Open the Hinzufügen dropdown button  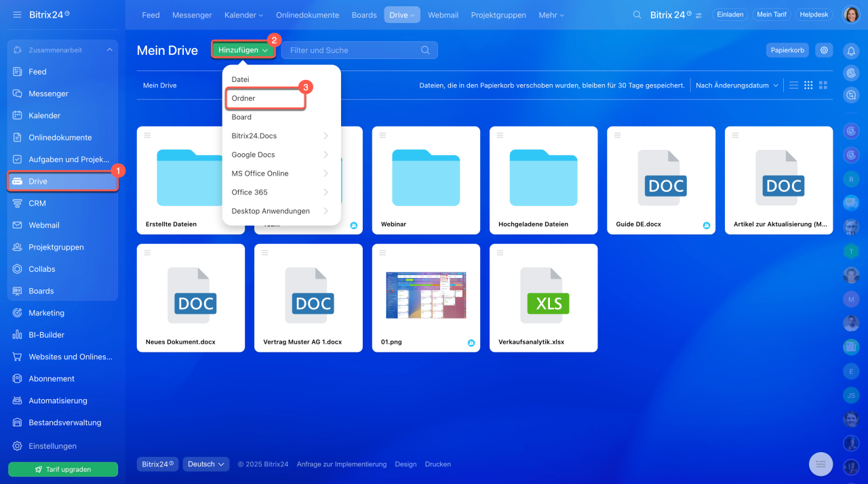(x=243, y=50)
